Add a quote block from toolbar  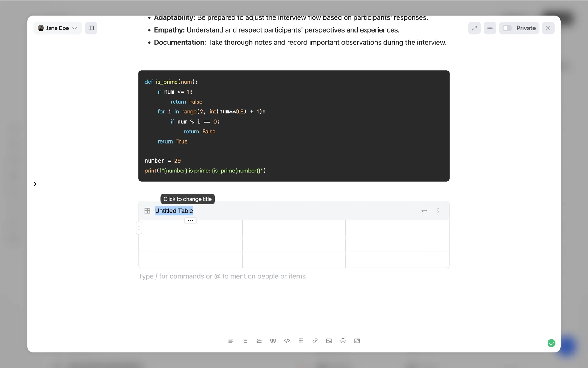click(x=273, y=341)
